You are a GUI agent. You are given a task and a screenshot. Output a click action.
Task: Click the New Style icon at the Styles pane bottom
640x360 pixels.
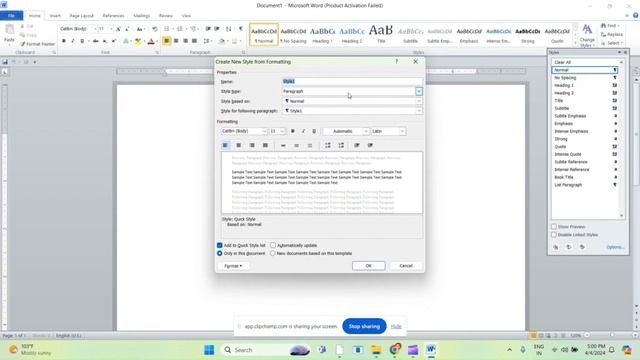click(x=556, y=247)
